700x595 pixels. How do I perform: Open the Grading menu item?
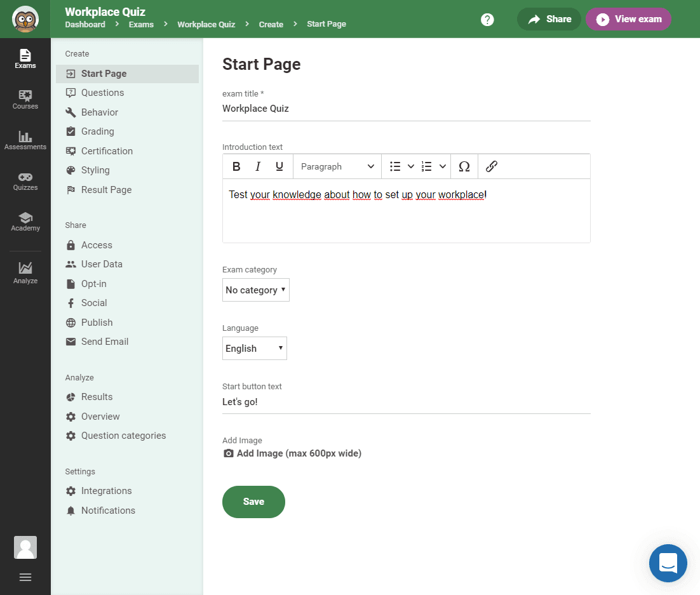pos(97,131)
